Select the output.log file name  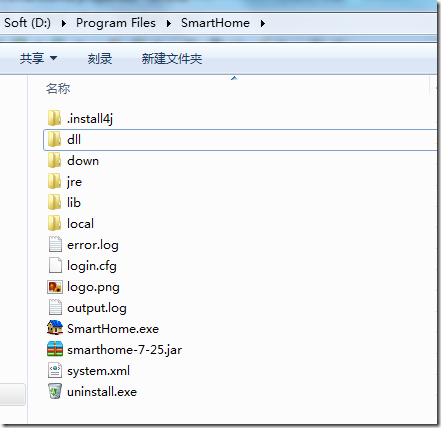click(97, 308)
